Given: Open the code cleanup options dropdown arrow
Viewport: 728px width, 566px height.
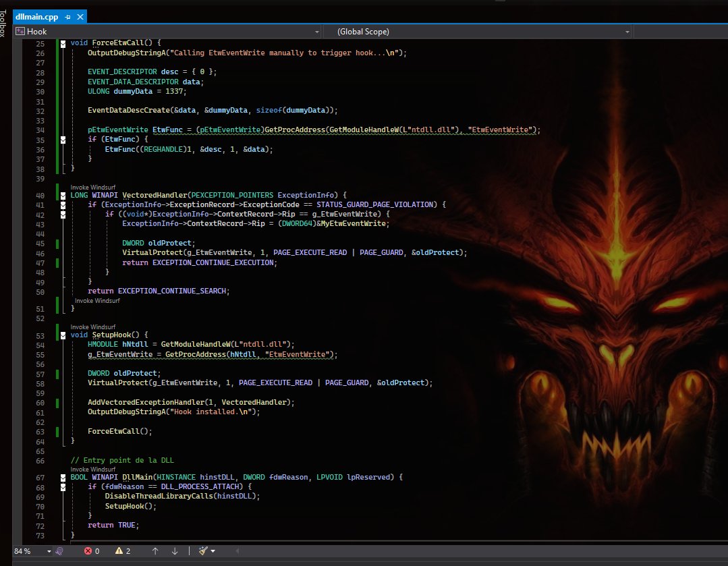Looking at the screenshot, I should pyautogui.click(x=213, y=551).
